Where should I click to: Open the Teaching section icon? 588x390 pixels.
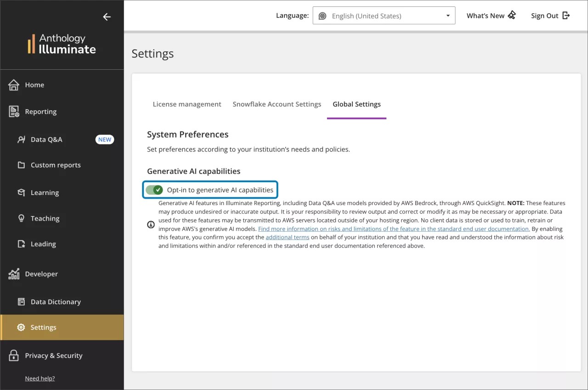tap(22, 218)
